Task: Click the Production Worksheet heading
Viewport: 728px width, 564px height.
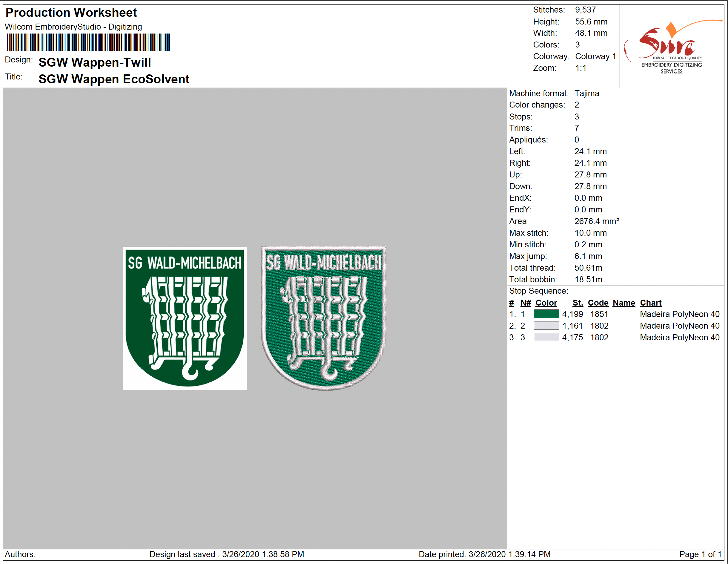Action: point(71,13)
